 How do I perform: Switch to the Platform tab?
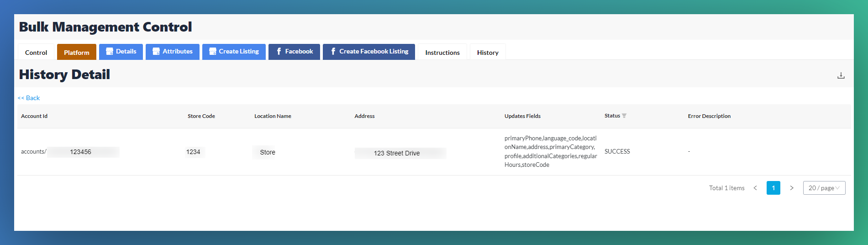[77, 52]
